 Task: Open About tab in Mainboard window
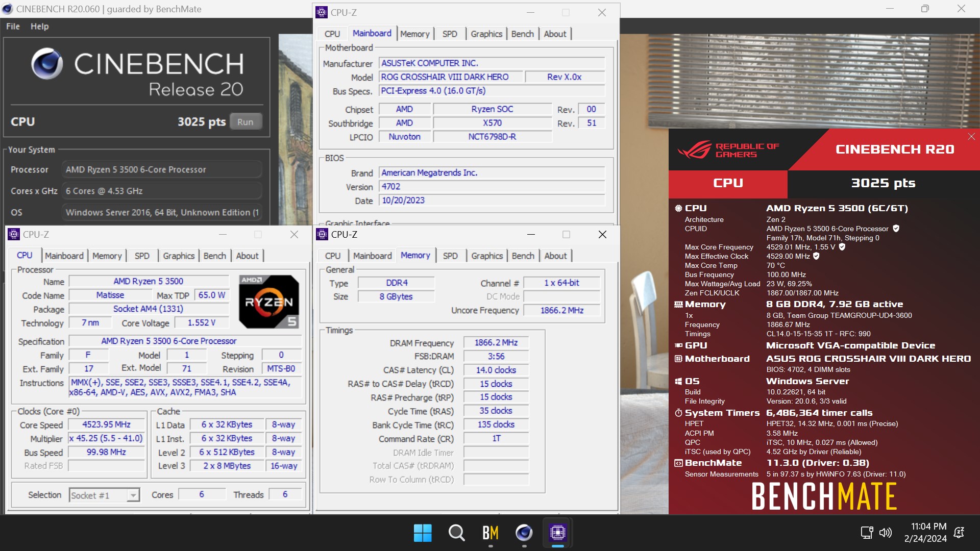click(555, 34)
